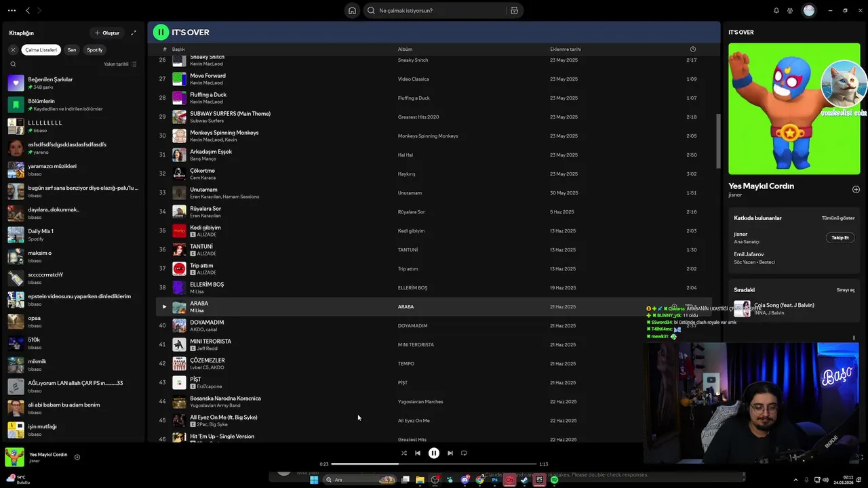Screen dimensions: 868x488
Task: Open Monkeys Spinning Monkeys album link
Action: click(428, 136)
